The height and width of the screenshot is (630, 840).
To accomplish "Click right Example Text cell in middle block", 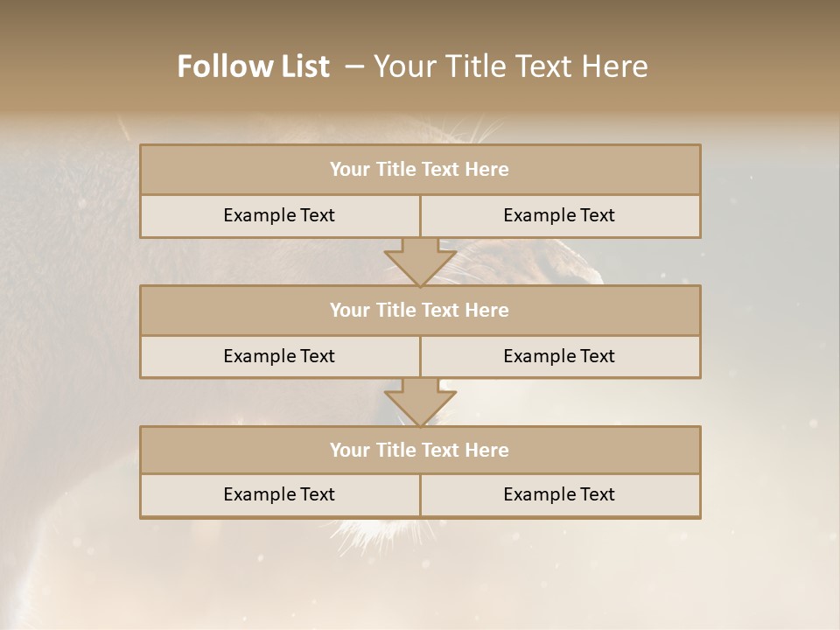I will 559,357.
